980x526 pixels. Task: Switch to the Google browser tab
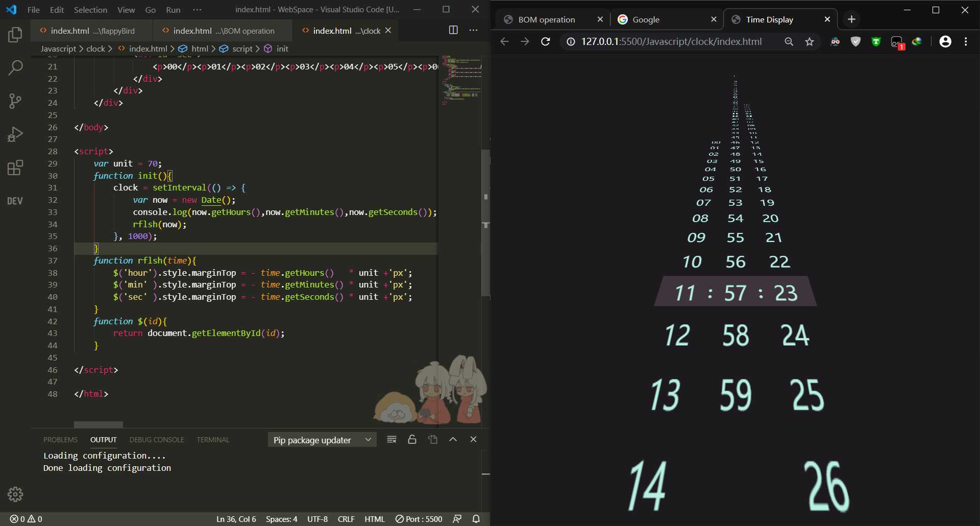(x=667, y=19)
